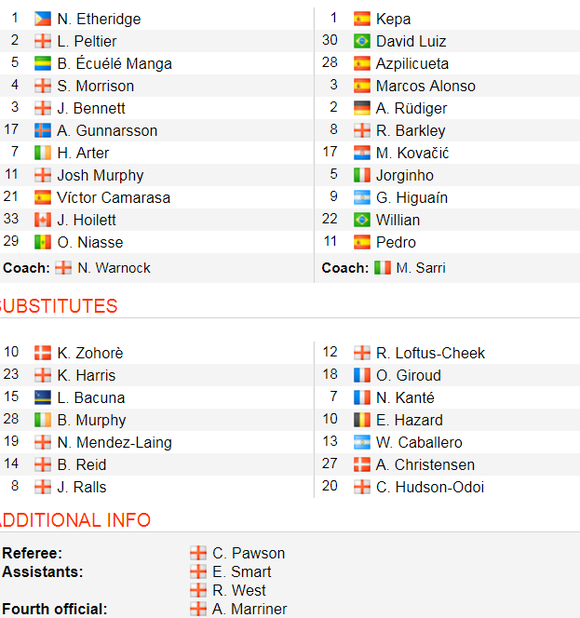Click the Philippines flag beside N. Etheridge

coord(43,19)
